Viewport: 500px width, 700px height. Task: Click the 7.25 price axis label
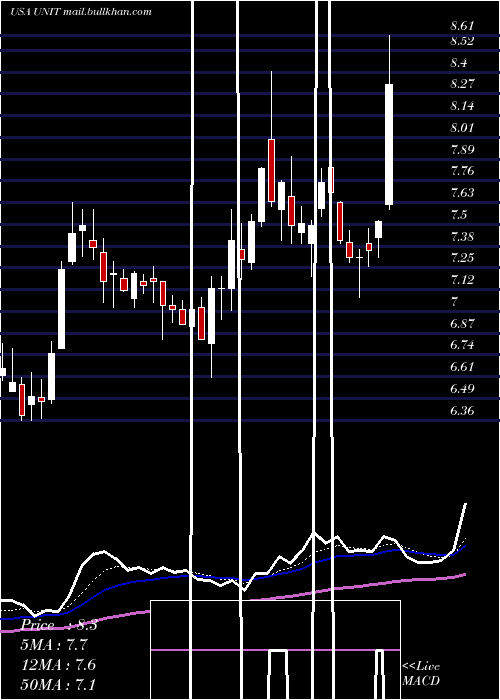click(462, 258)
